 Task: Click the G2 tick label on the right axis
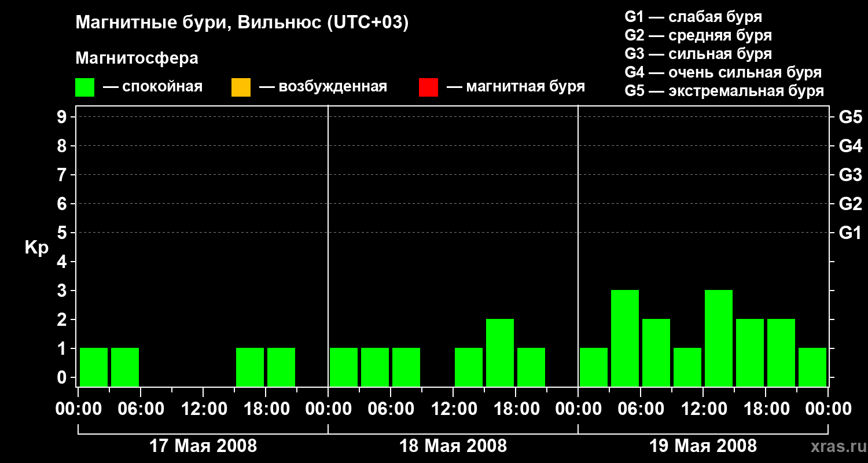[x=851, y=204]
